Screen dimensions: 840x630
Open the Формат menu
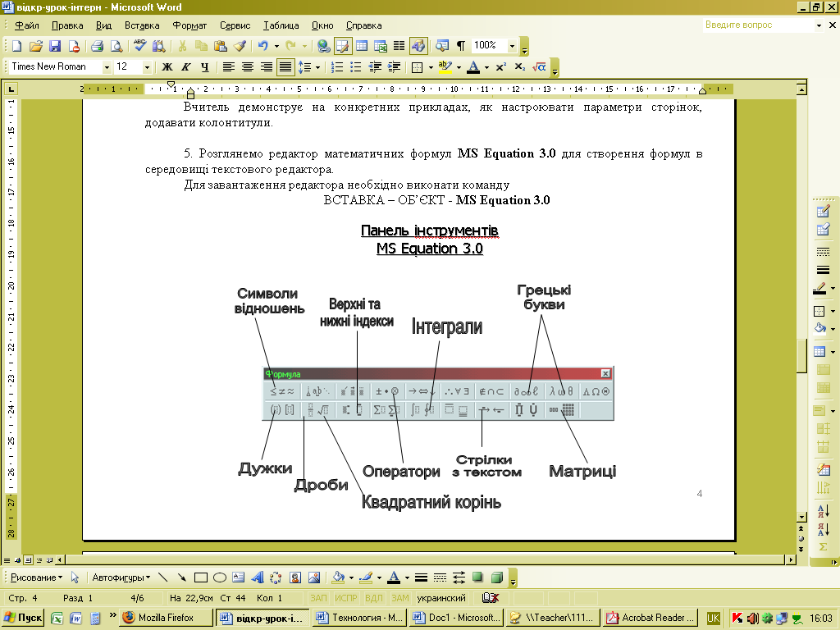click(189, 25)
